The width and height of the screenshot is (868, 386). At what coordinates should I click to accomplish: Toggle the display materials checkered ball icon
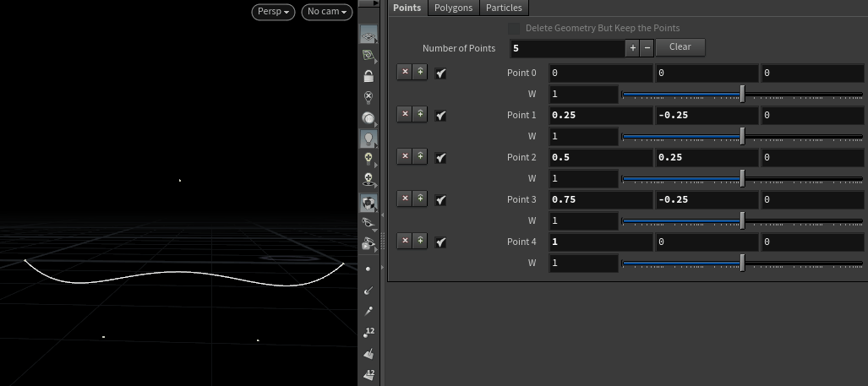[368, 203]
